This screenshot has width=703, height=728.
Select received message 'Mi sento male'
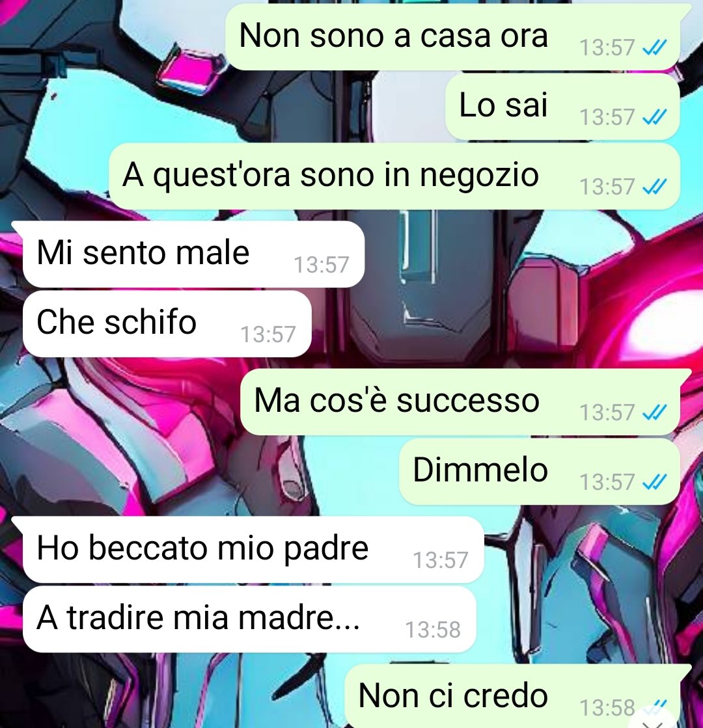(x=193, y=254)
